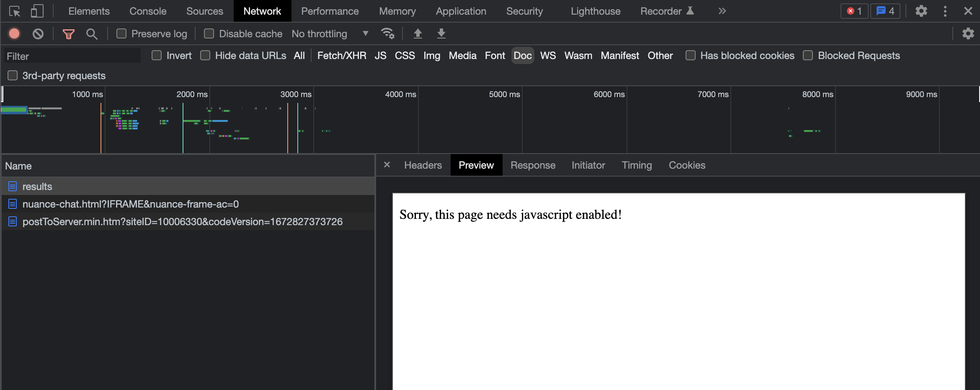The width and height of the screenshot is (980, 390).
Task: Close the DevTools panel
Action: click(x=968, y=11)
